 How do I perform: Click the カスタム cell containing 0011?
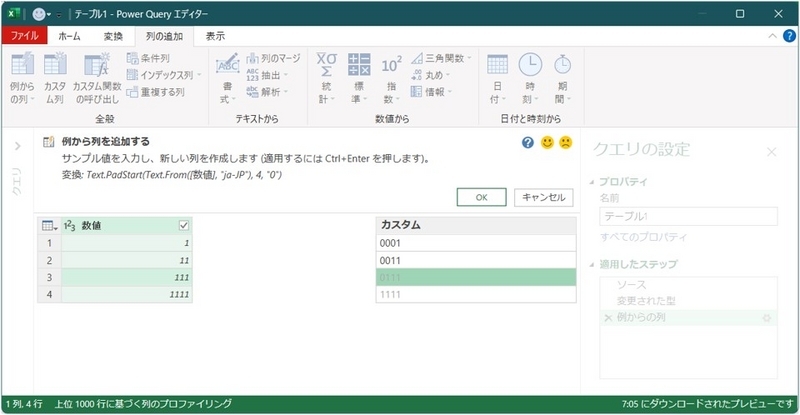click(476, 260)
